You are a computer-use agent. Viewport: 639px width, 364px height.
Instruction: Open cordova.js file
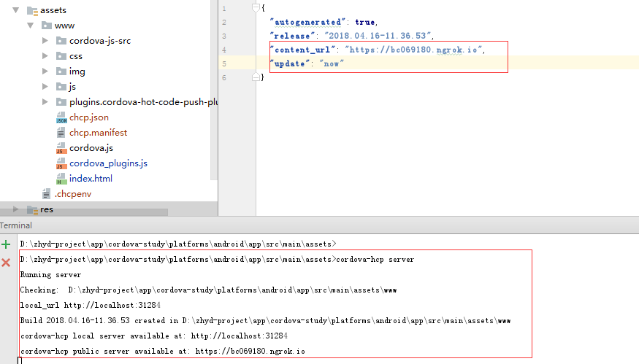coord(91,148)
